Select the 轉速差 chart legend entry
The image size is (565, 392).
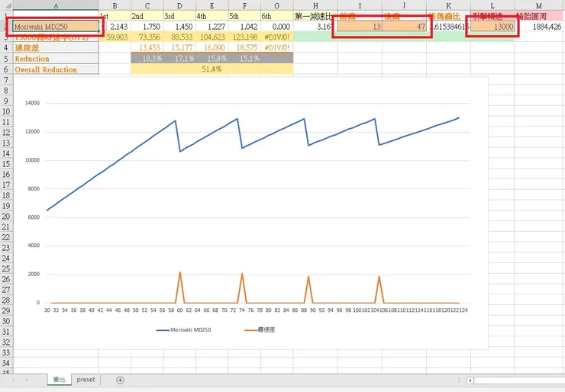pos(260,329)
